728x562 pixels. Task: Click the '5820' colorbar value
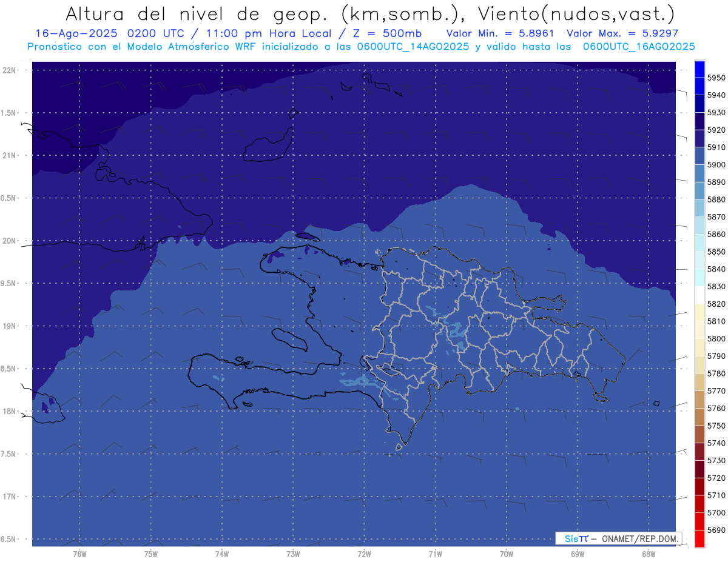tap(716, 304)
